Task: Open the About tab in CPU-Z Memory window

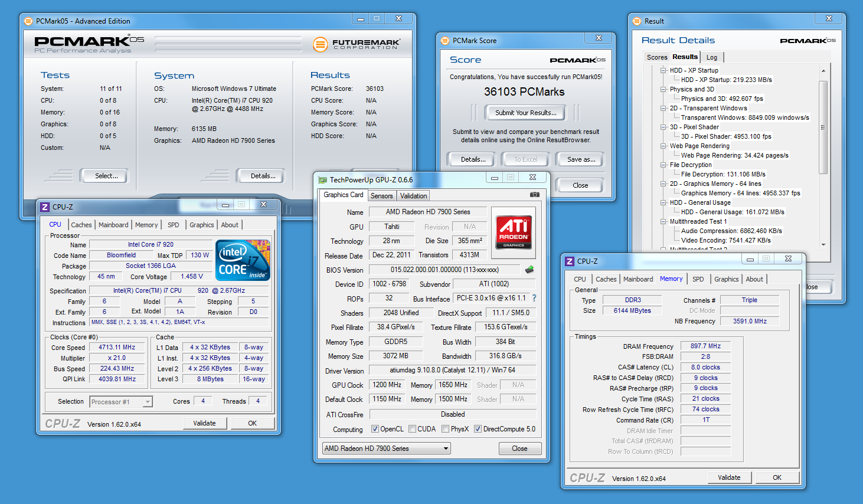Action: click(x=754, y=279)
